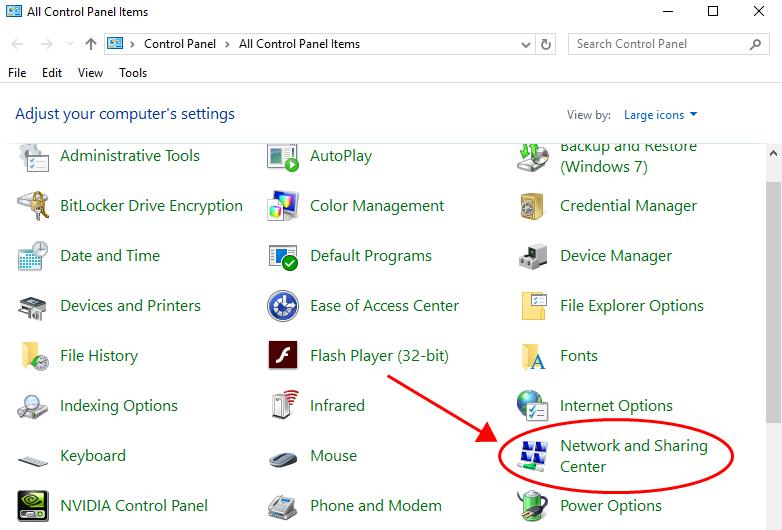Open the Edit menu
The height and width of the screenshot is (530, 782).
[52, 73]
